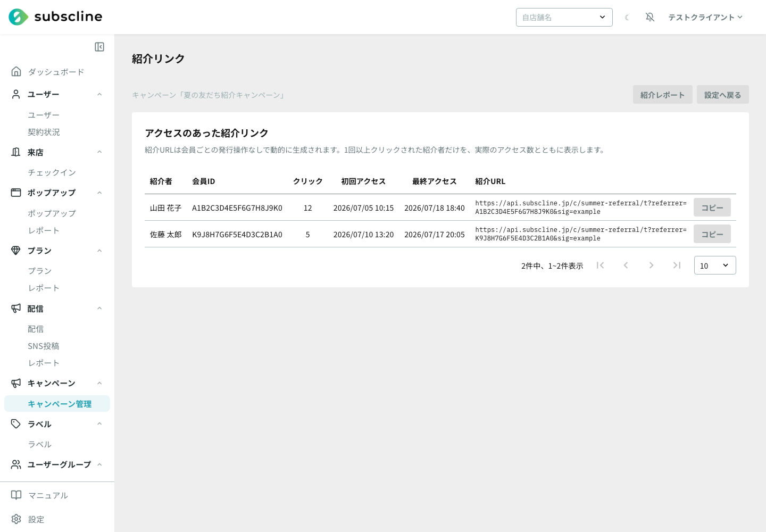Screen dimensions: 766x532
Task: Collapse the 配信 section chevron
Action: [99, 308]
